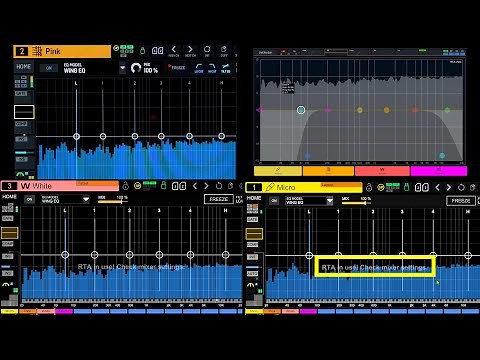Click the copy icon in White panel
This screenshot has width=480, height=360.
point(230,186)
